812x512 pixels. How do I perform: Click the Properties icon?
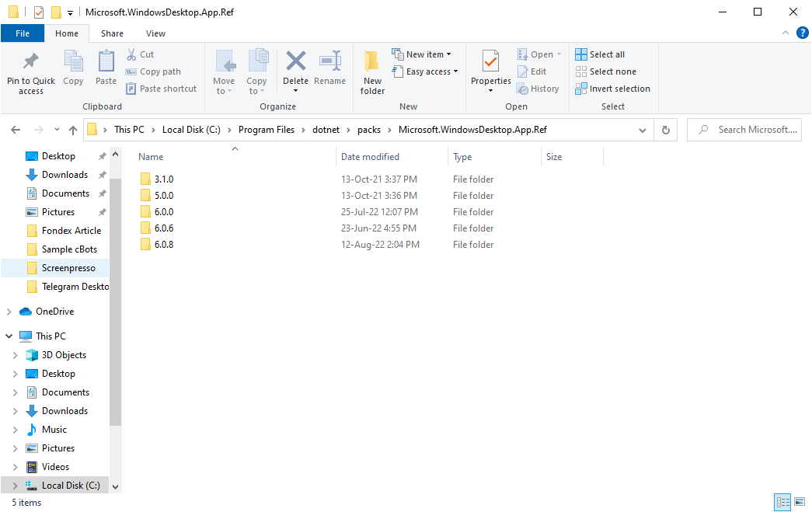point(490,61)
